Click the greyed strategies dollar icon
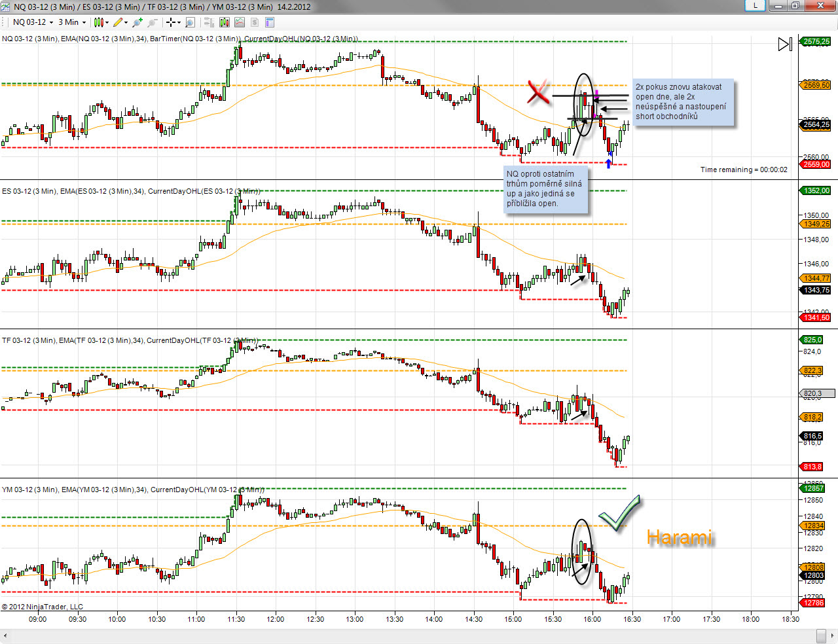This screenshot has width=838, height=644. pos(255,22)
